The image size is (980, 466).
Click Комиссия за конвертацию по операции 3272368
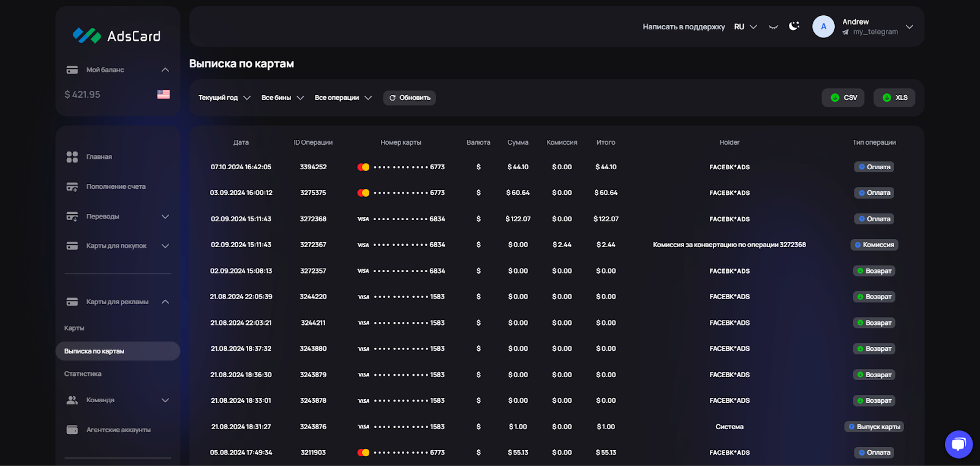[729, 245]
